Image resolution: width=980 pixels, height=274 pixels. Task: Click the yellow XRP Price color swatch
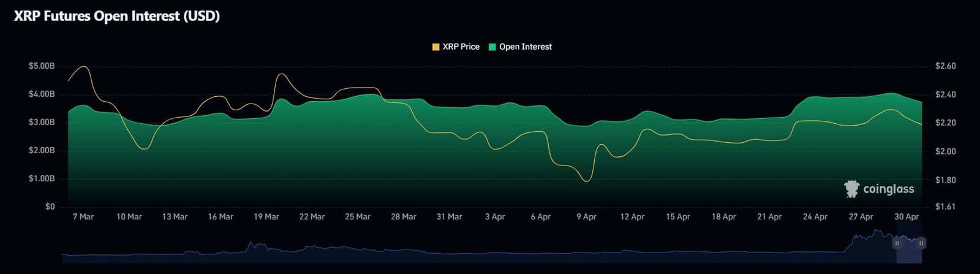(x=436, y=47)
